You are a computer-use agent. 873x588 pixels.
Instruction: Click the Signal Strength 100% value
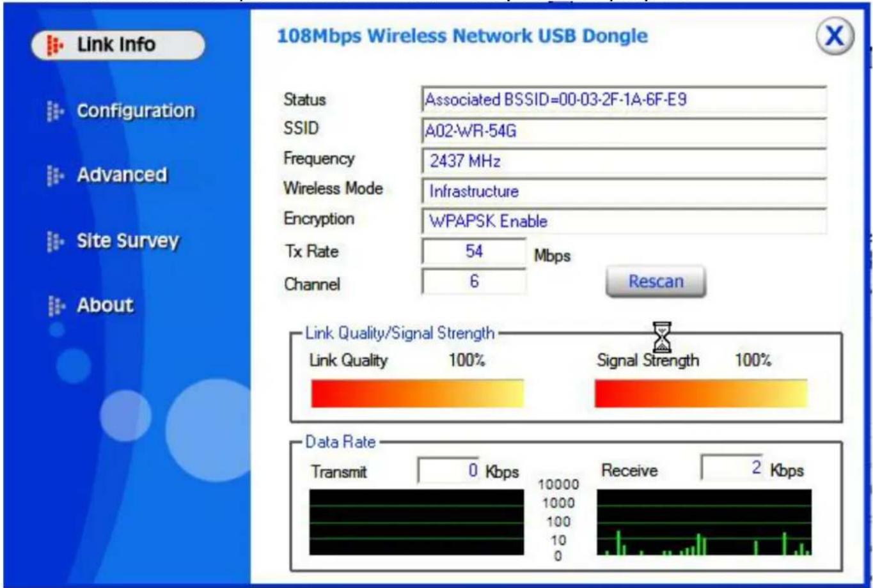(753, 360)
